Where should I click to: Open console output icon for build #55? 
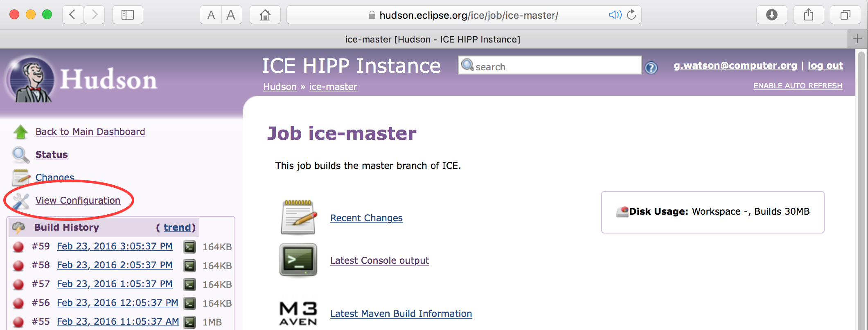[x=189, y=322]
